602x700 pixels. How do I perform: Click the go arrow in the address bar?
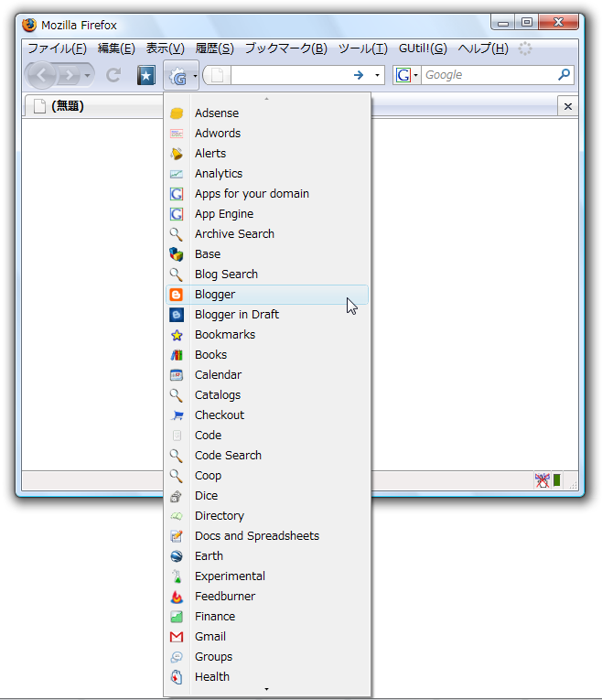coord(359,75)
